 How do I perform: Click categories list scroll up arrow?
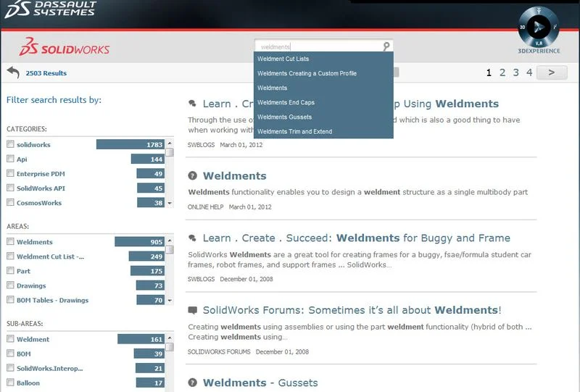(x=170, y=143)
